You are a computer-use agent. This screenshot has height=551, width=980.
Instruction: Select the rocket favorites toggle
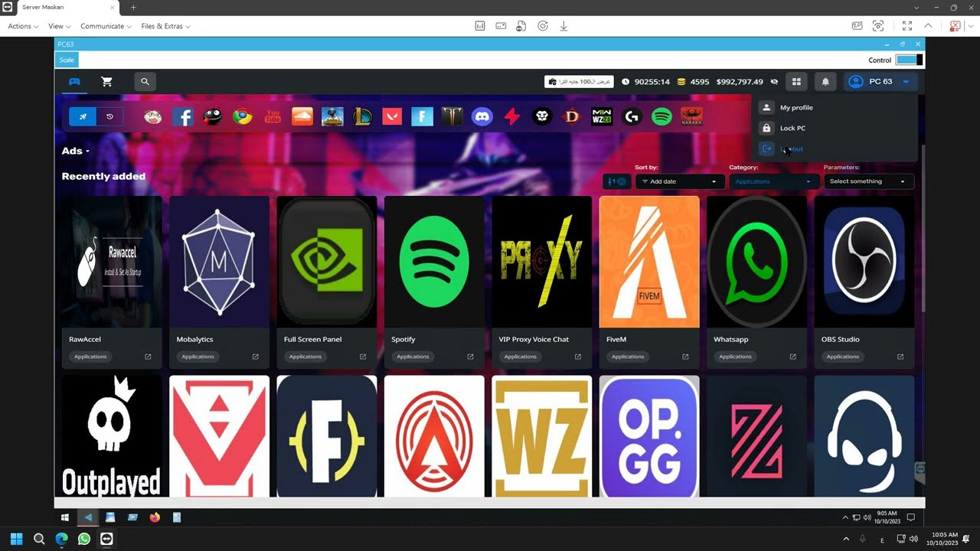tap(83, 117)
